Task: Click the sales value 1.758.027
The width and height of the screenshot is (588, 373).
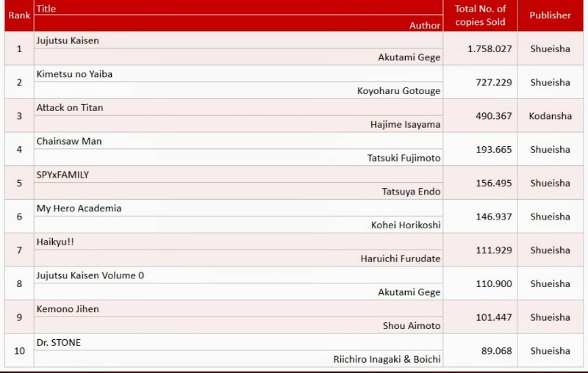Action: pyautogui.click(x=490, y=49)
